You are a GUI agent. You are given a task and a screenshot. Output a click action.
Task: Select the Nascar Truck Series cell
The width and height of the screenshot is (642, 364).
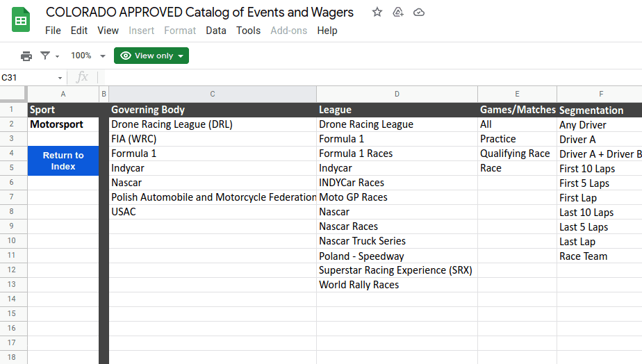point(362,241)
